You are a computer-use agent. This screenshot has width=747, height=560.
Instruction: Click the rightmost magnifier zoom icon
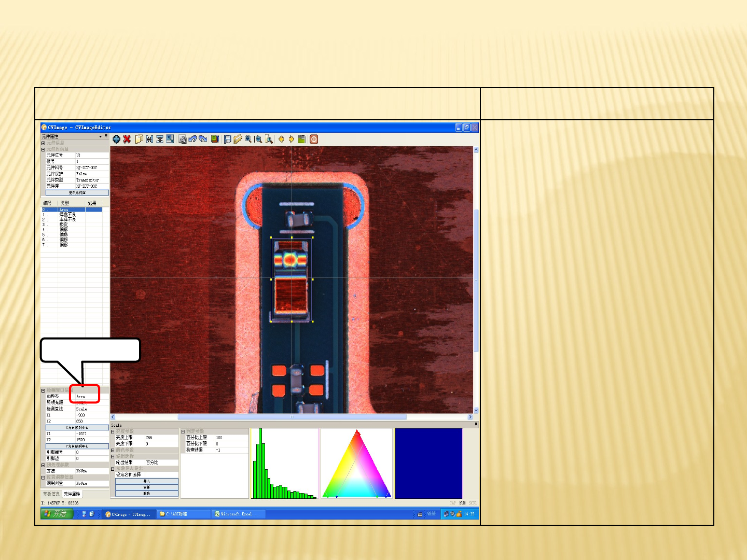[269, 139]
